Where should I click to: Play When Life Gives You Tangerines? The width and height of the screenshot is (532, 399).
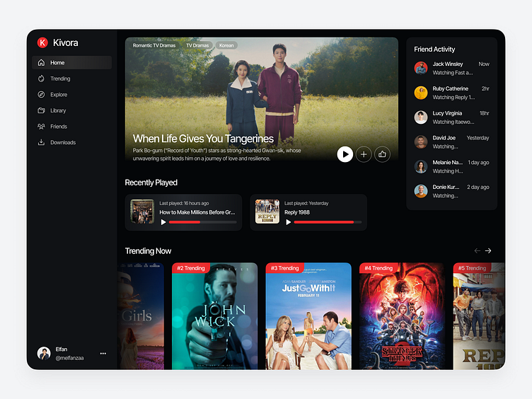[345, 154]
